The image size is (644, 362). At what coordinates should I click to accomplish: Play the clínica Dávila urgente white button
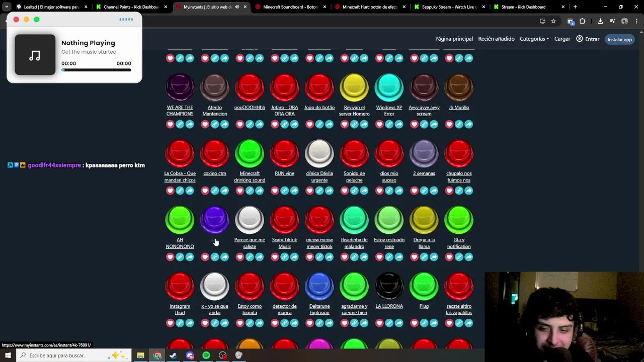(x=319, y=153)
